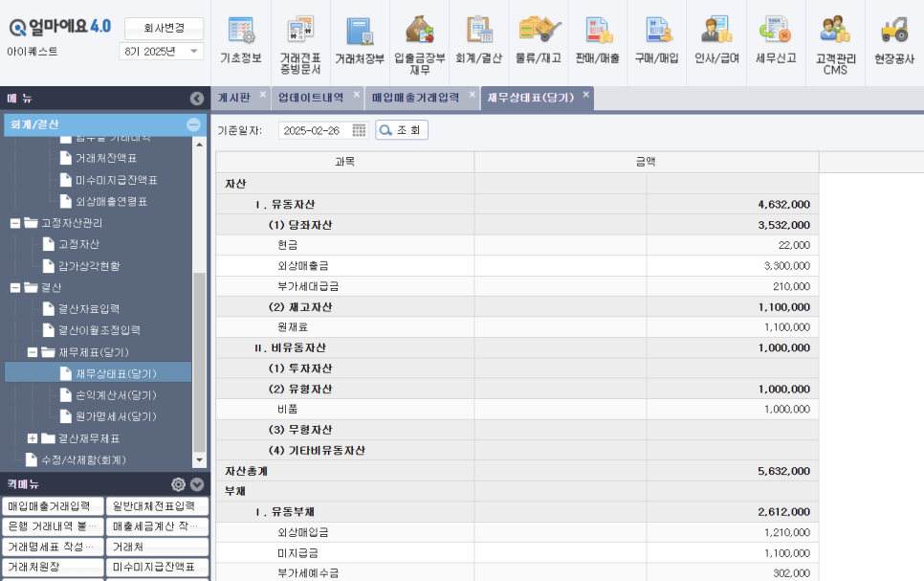Image resolution: width=924 pixels, height=581 pixels.
Task: Open 원가명세서(당기) tree item
Action: [x=116, y=416]
